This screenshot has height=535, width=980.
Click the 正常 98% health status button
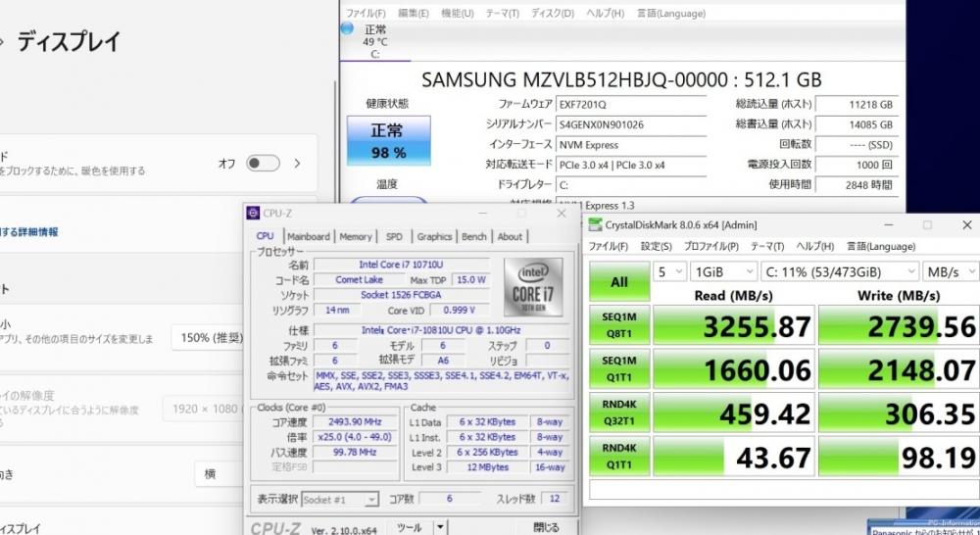(389, 141)
